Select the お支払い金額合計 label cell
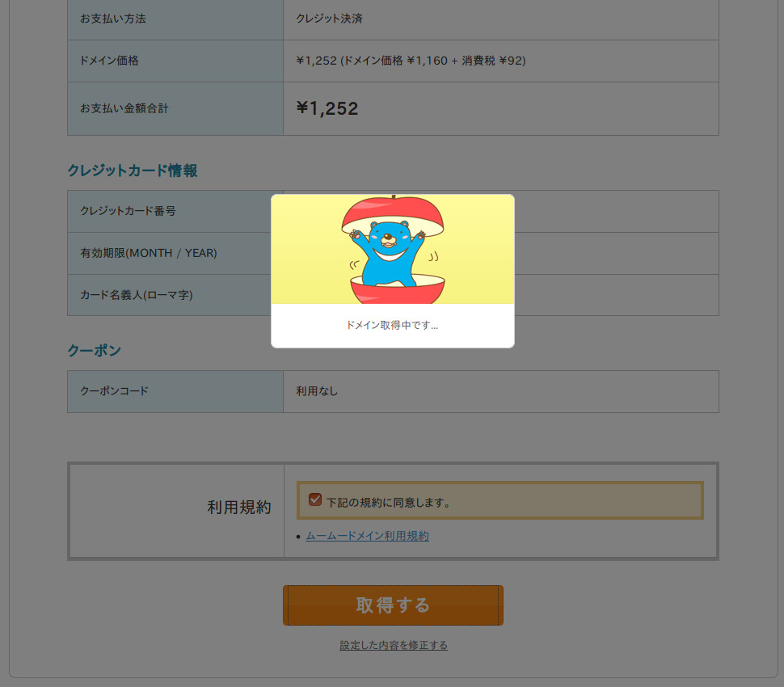Viewport: 784px width, 687px height. (175, 108)
